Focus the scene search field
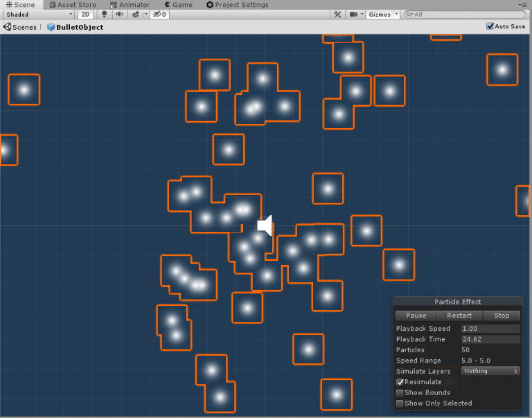The width and height of the screenshot is (532, 418). pyautogui.click(x=465, y=15)
